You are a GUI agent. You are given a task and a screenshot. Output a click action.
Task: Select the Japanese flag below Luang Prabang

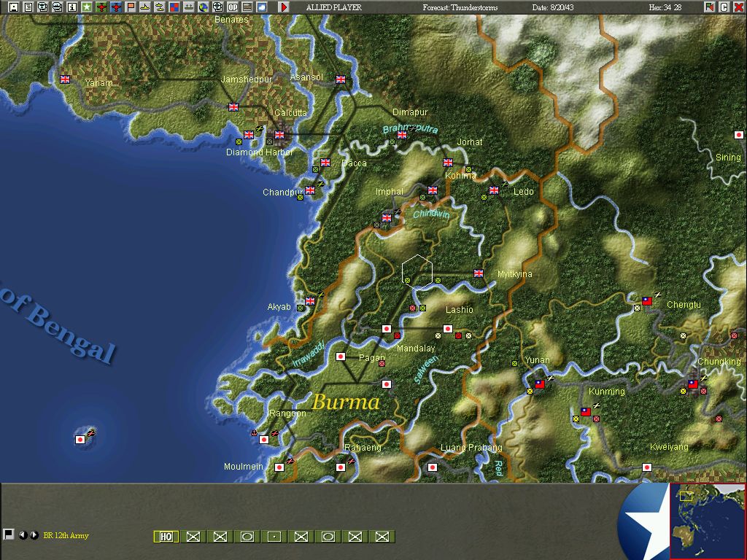(x=433, y=467)
